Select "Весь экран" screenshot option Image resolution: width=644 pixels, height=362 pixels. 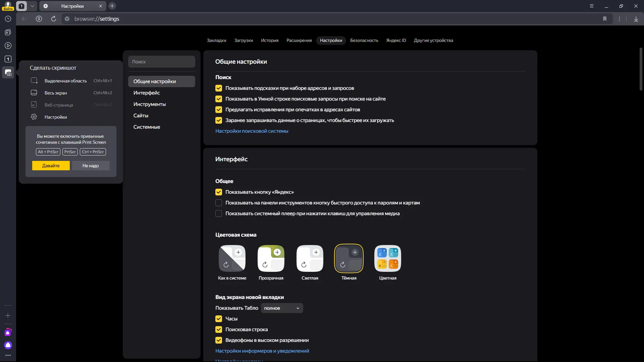pos(56,93)
